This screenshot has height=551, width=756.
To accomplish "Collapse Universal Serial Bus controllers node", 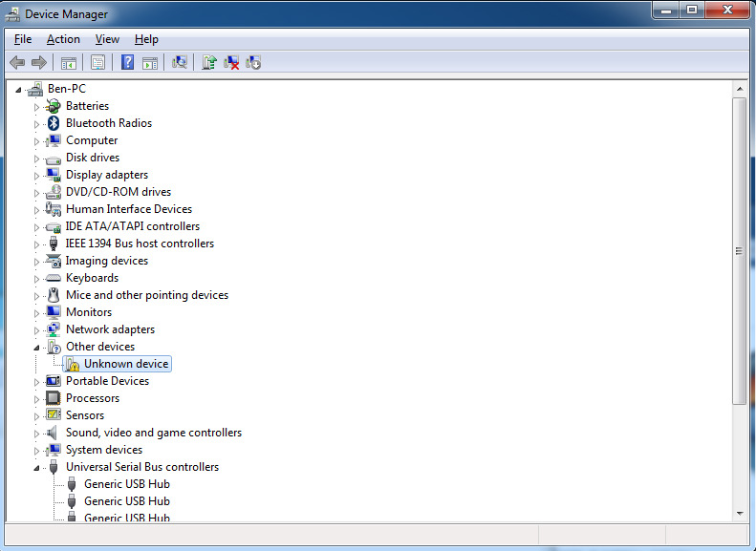I will click(37, 468).
